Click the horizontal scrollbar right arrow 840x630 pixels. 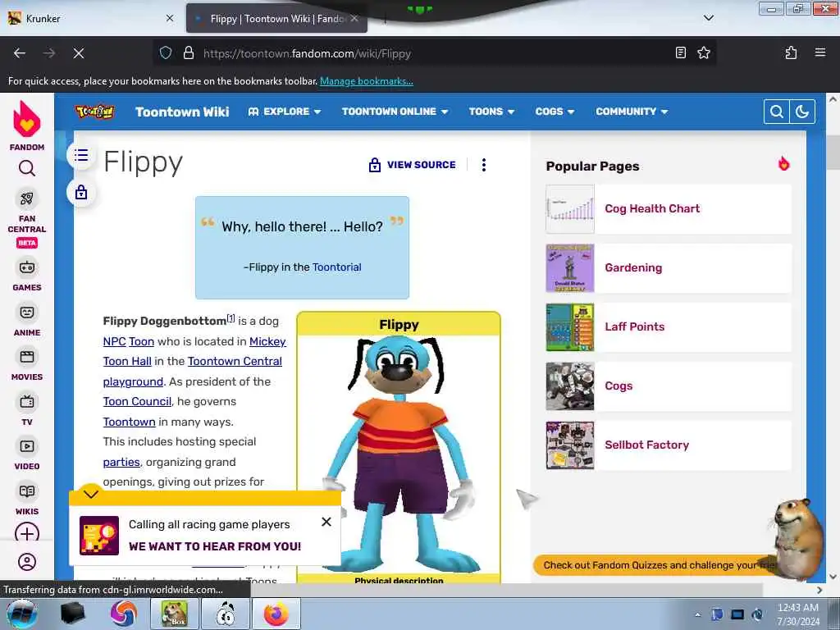pos(819,590)
